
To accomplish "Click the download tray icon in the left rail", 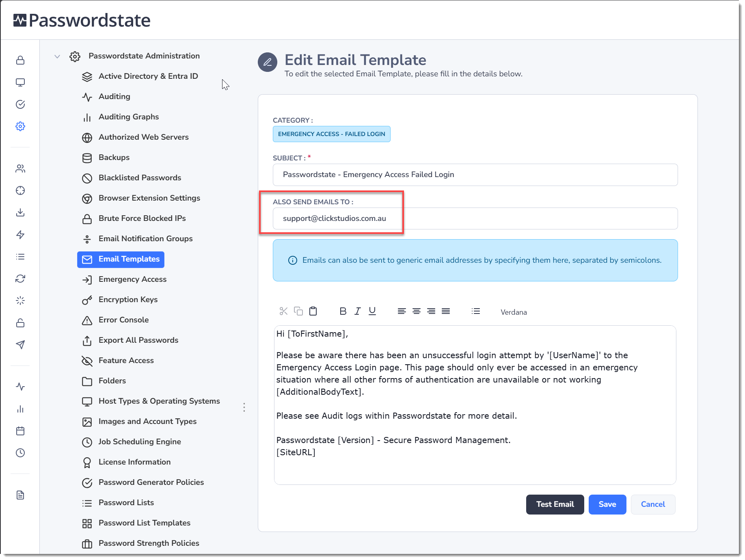I will click(20, 212).
